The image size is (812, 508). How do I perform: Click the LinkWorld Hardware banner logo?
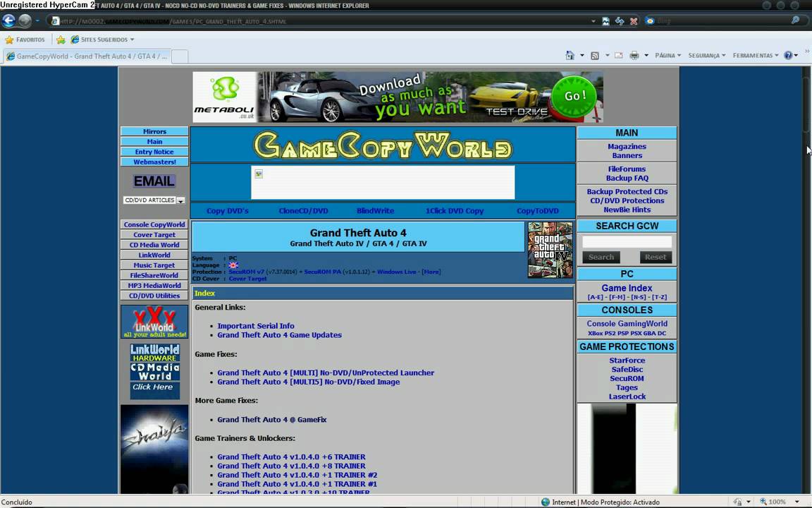155,353
